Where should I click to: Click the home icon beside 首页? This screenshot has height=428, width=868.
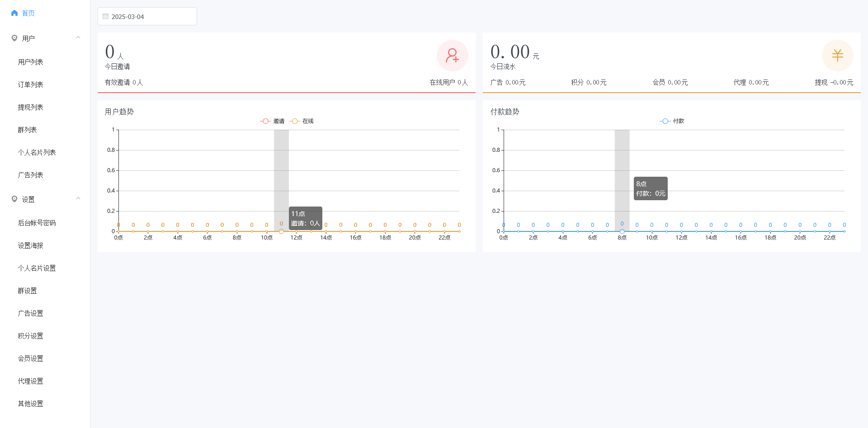14,13
